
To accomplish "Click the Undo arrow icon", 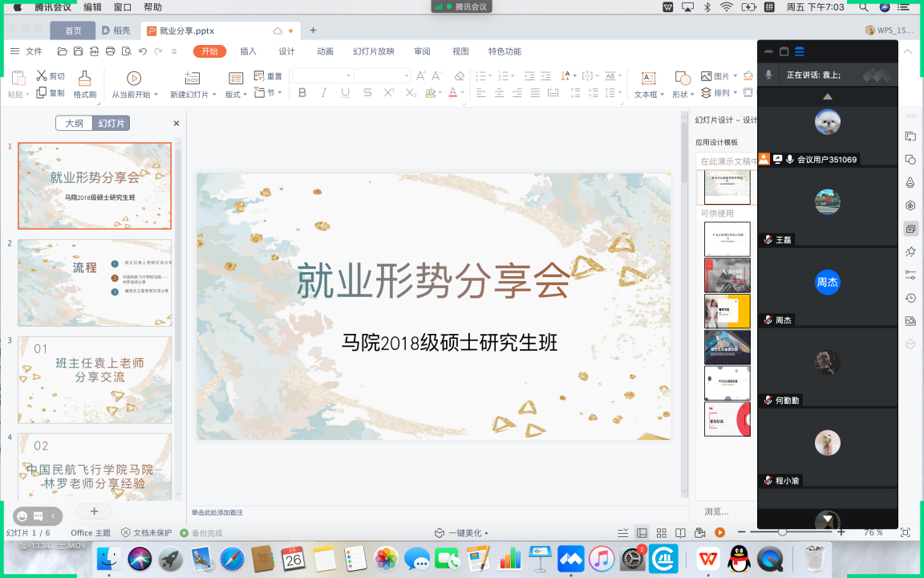I will point(143,51).
